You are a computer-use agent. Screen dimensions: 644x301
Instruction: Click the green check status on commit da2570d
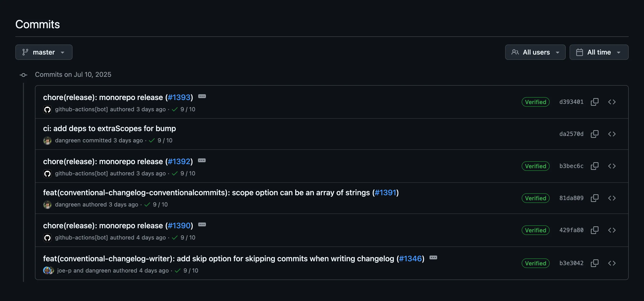(x=152, y=140)
